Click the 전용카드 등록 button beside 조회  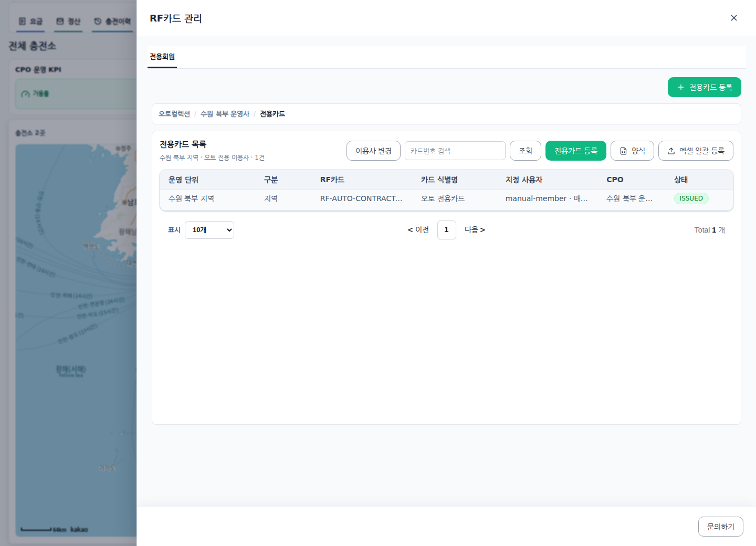pos(576,151)
